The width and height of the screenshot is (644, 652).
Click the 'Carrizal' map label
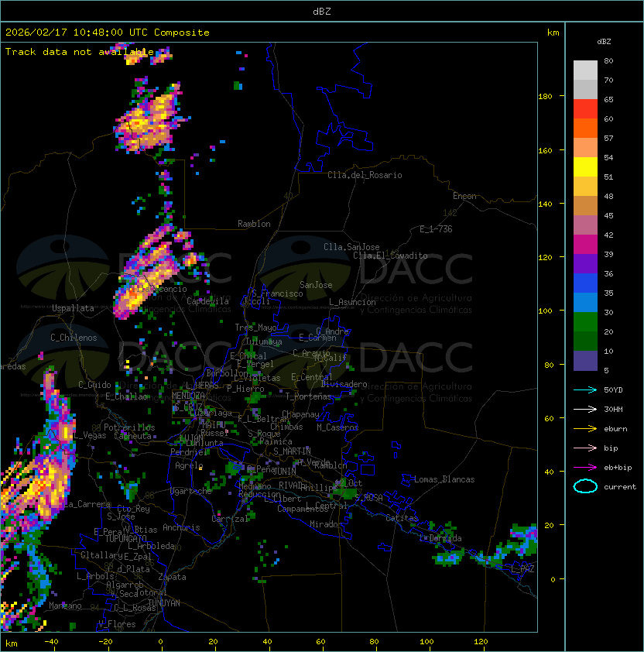(x=230, y=519)
